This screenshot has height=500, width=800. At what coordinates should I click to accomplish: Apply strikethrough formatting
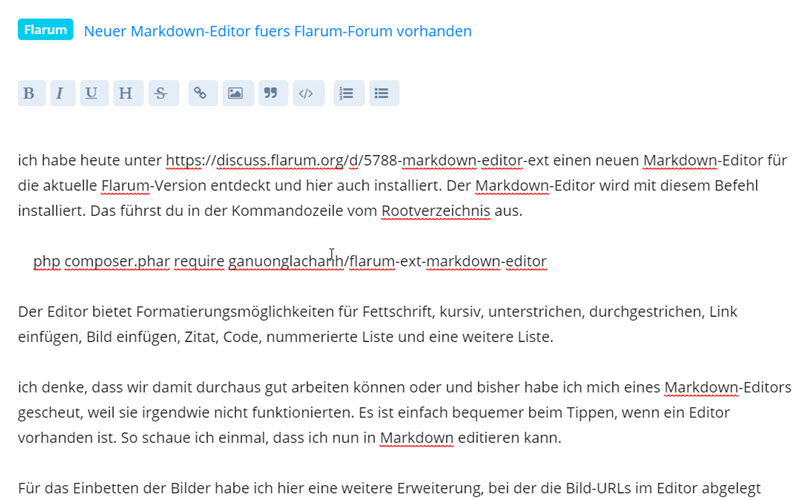(163, 93)
